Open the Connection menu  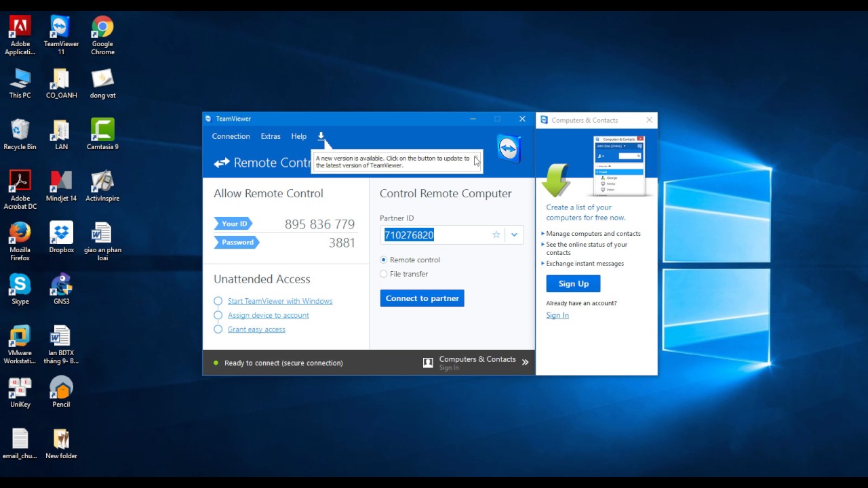point(231,136)
